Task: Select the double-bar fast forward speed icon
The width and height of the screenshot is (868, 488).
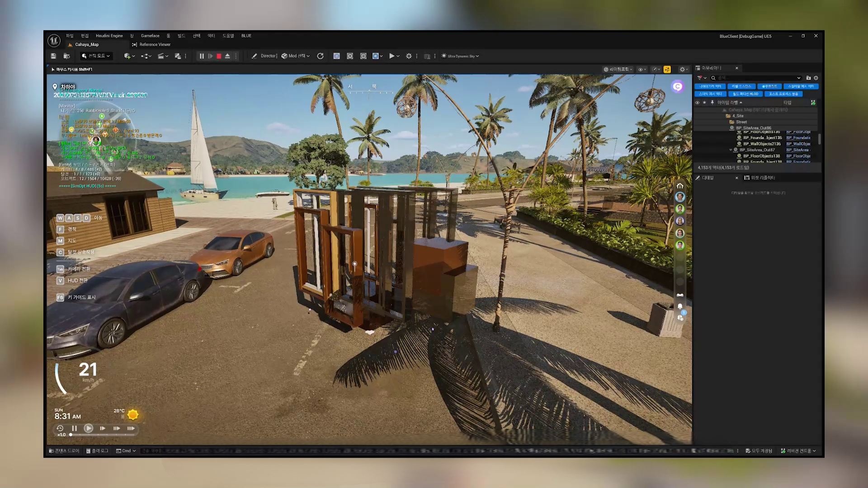Action: coord(117,428)
